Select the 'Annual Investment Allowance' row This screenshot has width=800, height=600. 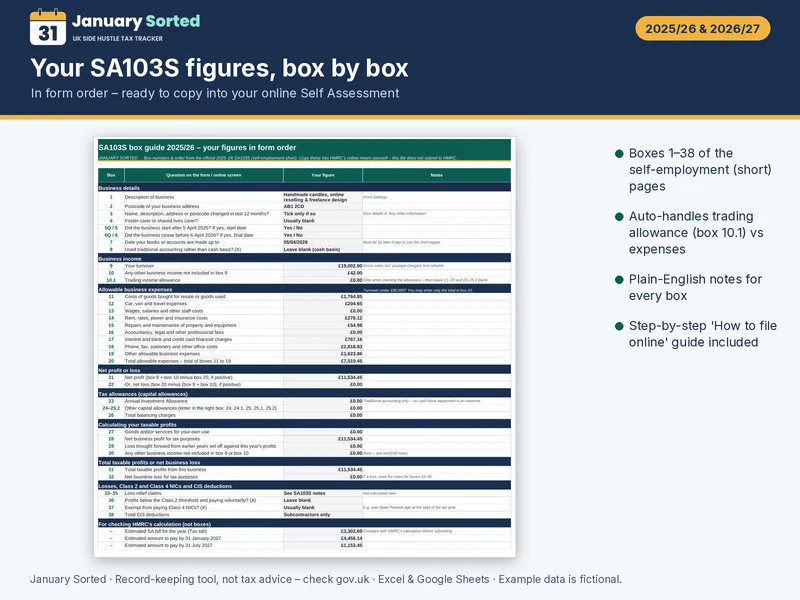304,401
